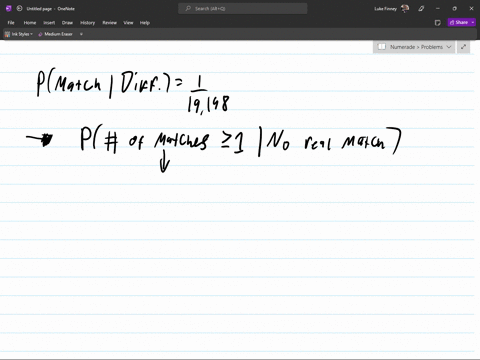The height and width of the screenshot is (360, 480).
Task: Open Luke Finney account profile picture
Action: (x=405, y=9)
